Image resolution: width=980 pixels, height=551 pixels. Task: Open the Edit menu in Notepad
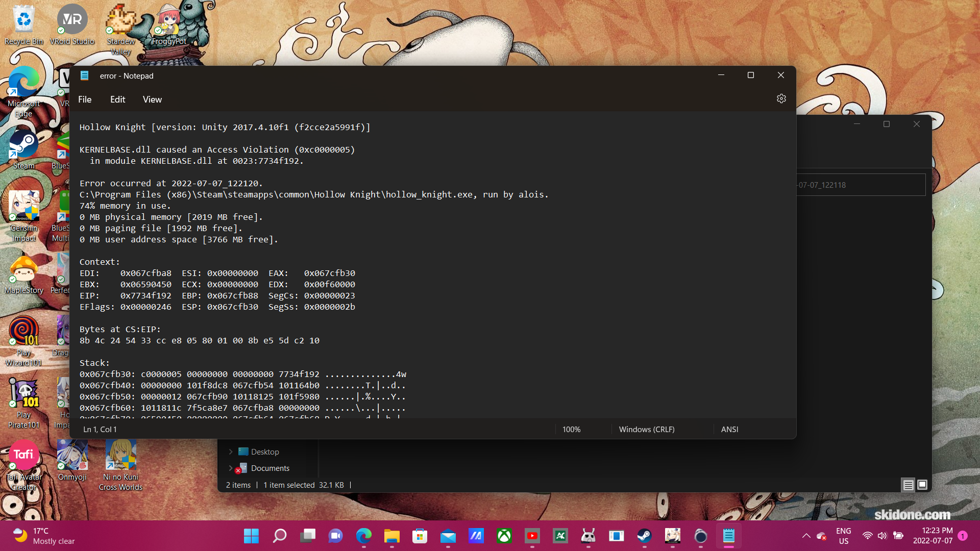coord(117,99)
